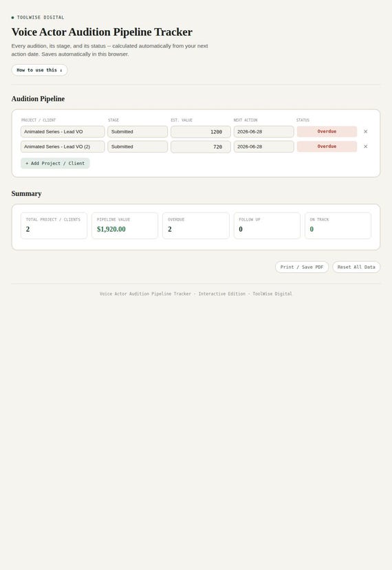Expand the How to use this section
The image size is (392, 570).
click(39, 70)
